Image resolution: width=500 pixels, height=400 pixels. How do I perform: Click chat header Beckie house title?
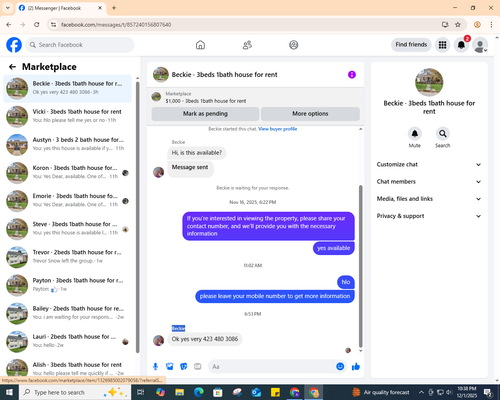(224, 75)
